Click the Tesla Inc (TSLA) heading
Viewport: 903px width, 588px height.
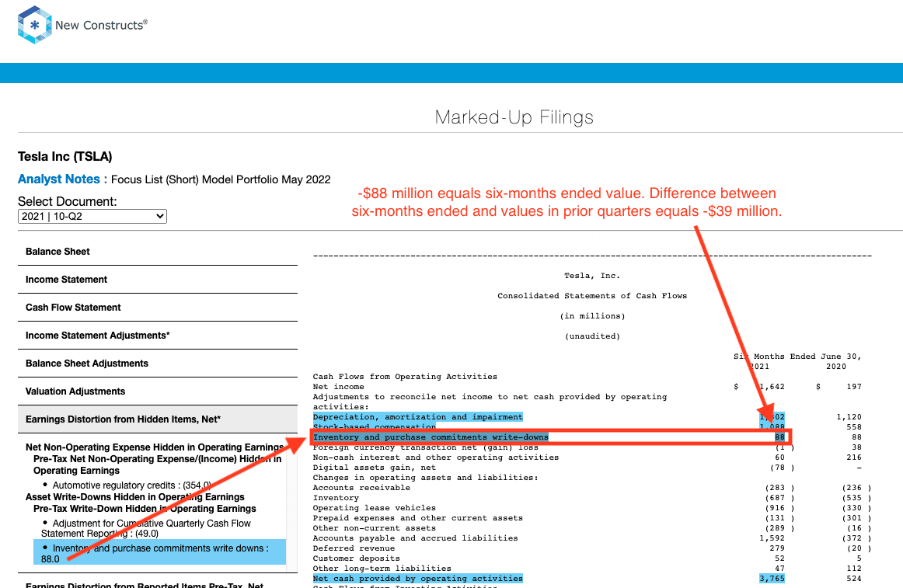coord(65,157)
